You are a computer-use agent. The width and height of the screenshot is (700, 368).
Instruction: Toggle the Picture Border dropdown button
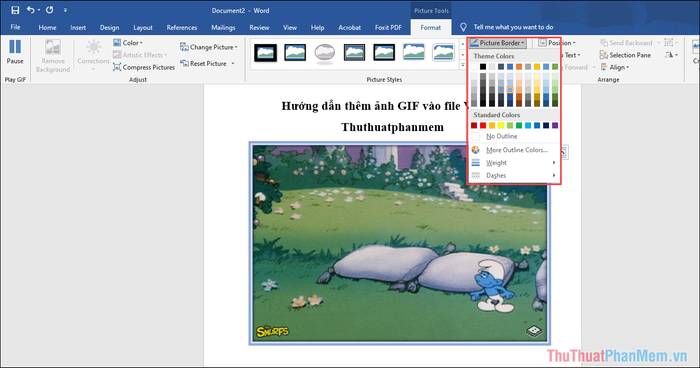[497, 43]
